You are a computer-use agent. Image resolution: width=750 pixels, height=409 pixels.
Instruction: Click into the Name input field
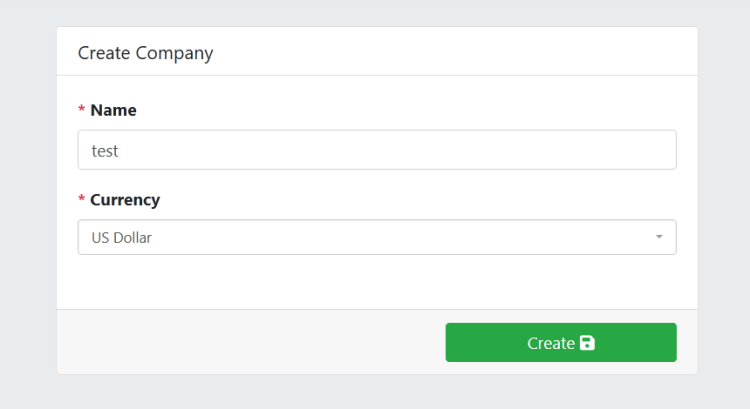coord(377,150)
